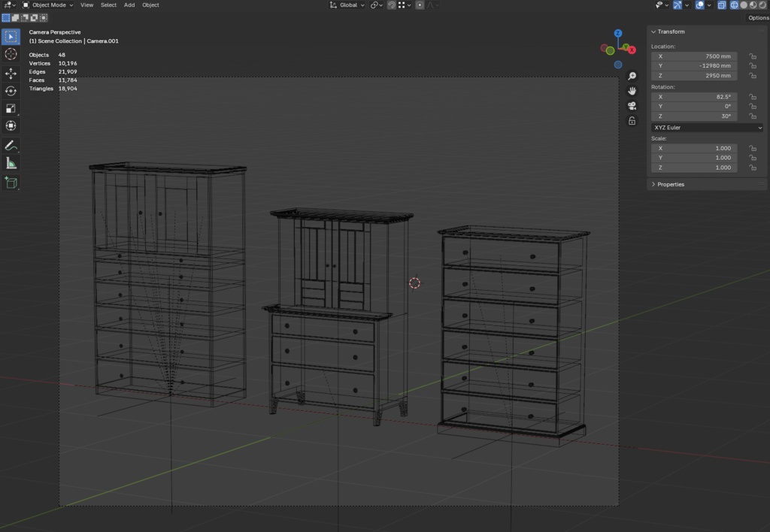This screenshot has height=532, width=770.
Task: Pick the Add Cube tool
Action: (x=11, y=183)
